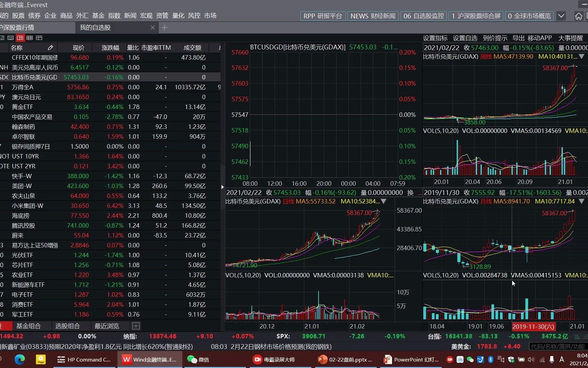Click the Wi-Fi network tray icon
The height and width of the screenshot is (368, 588).
(542, 359)
